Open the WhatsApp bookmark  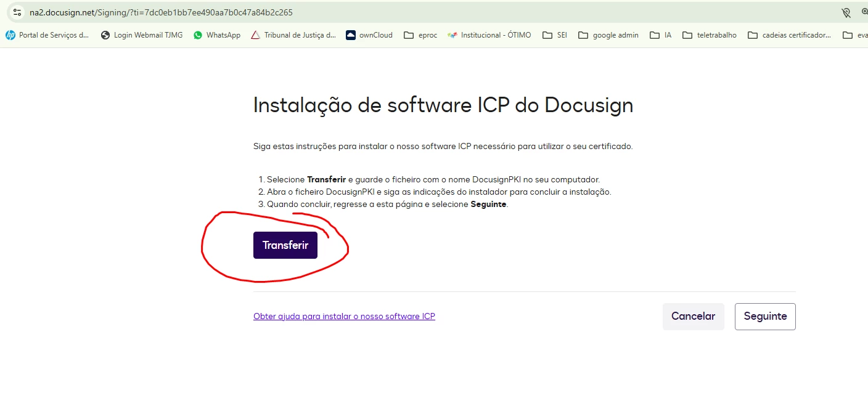pyautogui.click(x=216, y=35)
